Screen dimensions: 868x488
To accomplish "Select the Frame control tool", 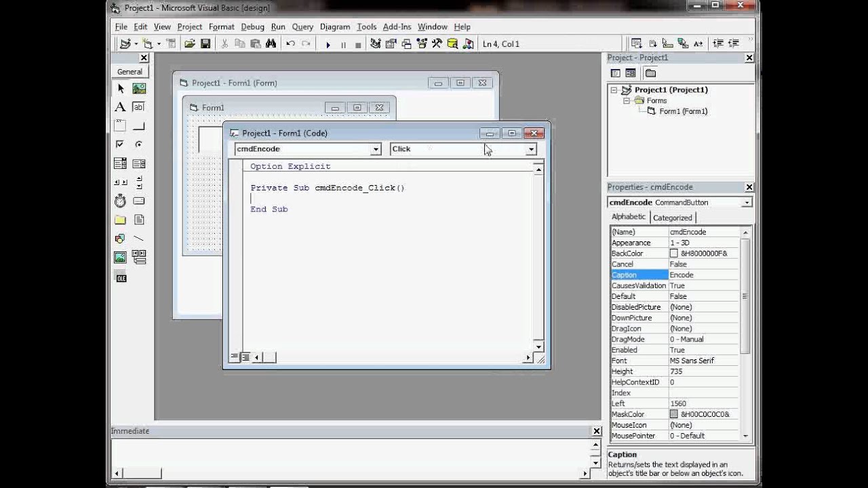I will point(121,125).
